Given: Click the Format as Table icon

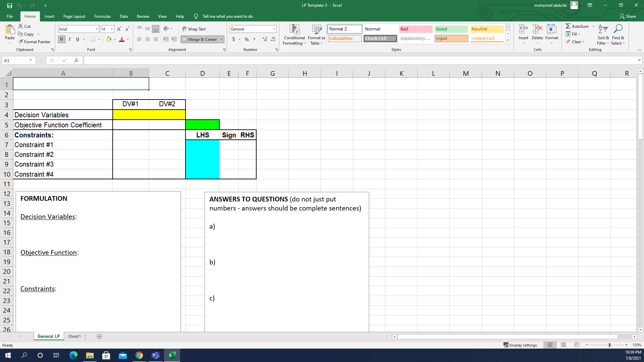Looking at the screenshot, I should pyautogui.click(x=316, y=29).
